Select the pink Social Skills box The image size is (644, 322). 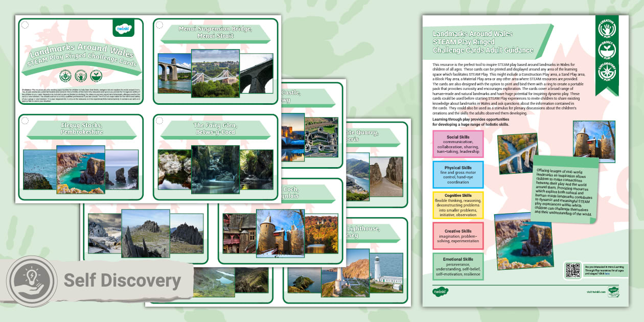click(x=457, y=144)
